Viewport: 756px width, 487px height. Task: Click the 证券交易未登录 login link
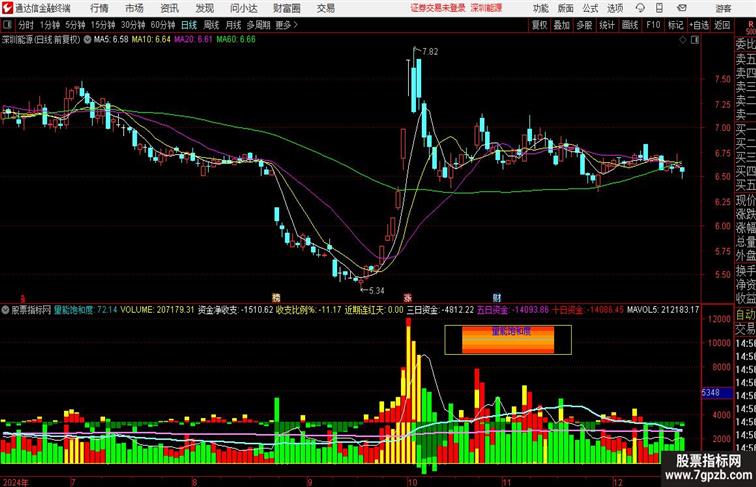point(438,8)
